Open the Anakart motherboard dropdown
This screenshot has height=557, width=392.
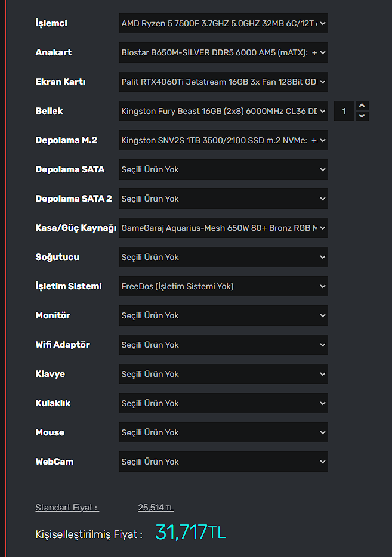click(223, 52)
